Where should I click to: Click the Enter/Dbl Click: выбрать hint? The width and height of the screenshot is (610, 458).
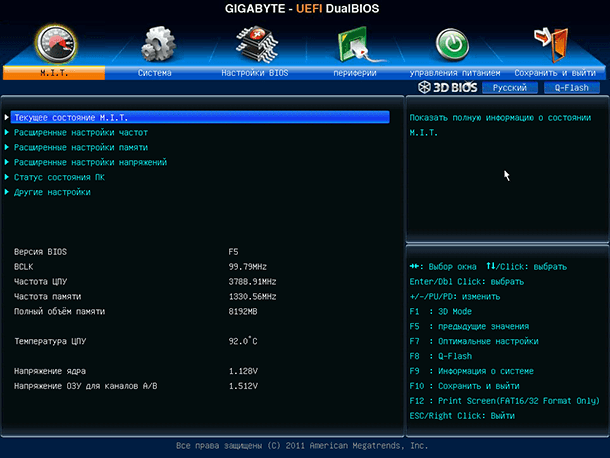click(467, 281)
